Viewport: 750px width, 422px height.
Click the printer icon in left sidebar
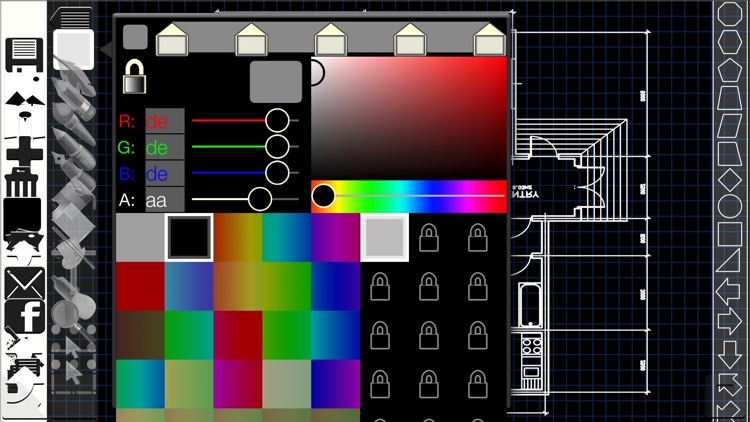[x=24, y=367]
